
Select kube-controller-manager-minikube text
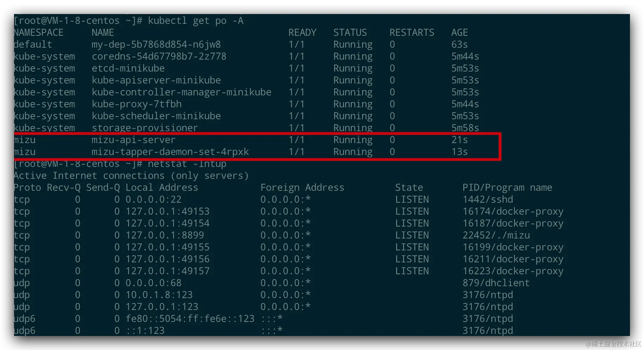[x=182, y=92]
